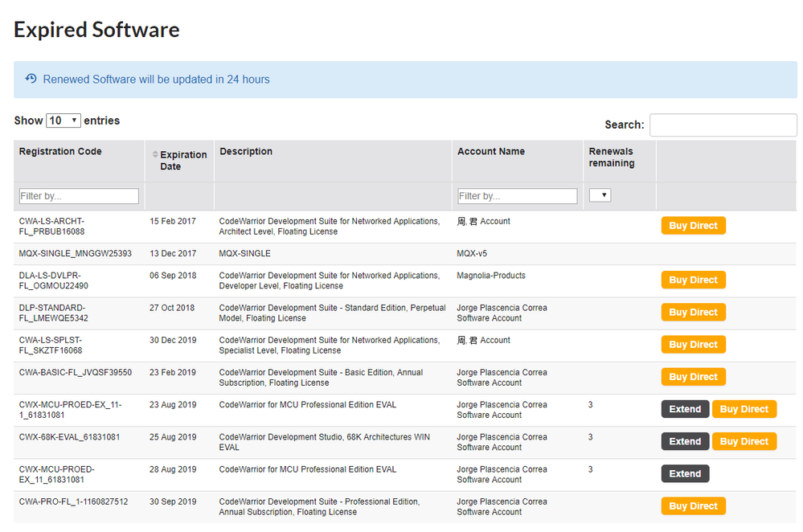Click the Registration Code column header
803x532 pixels.
click(x=60, y=151)
